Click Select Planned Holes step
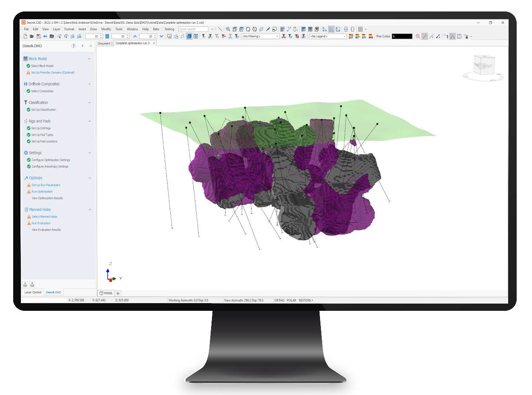532x395 pixels. [x=44, y=216]
